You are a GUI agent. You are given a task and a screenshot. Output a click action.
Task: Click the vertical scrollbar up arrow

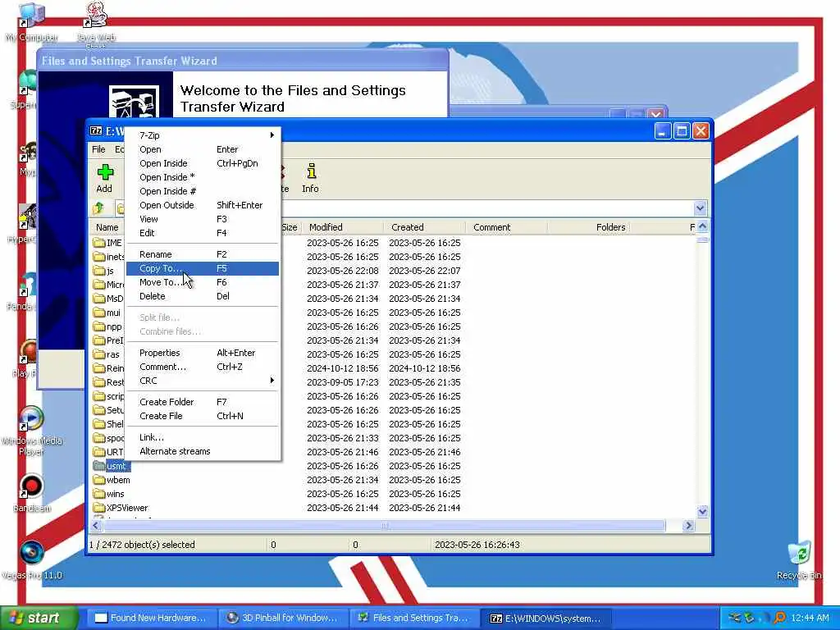(x=702, y=226)
